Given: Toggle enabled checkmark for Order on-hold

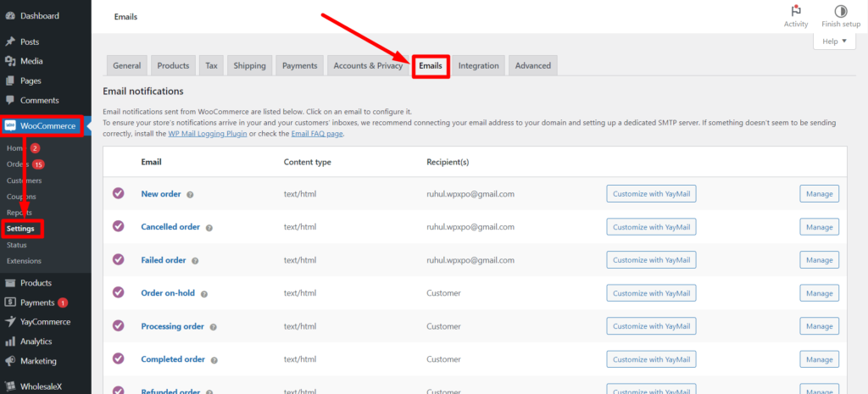Looking at the screenshot, I should pyautogui.click(x=119, y=292).
